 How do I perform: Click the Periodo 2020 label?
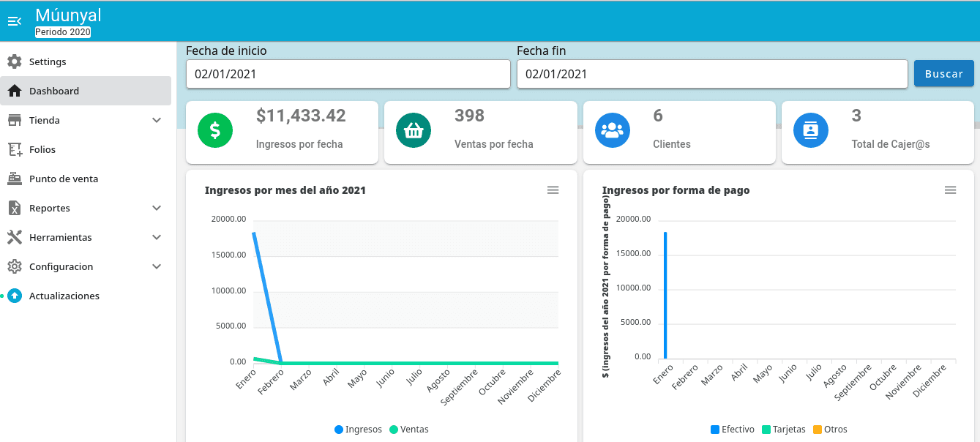pyautogui.click(x=63, y=32)
